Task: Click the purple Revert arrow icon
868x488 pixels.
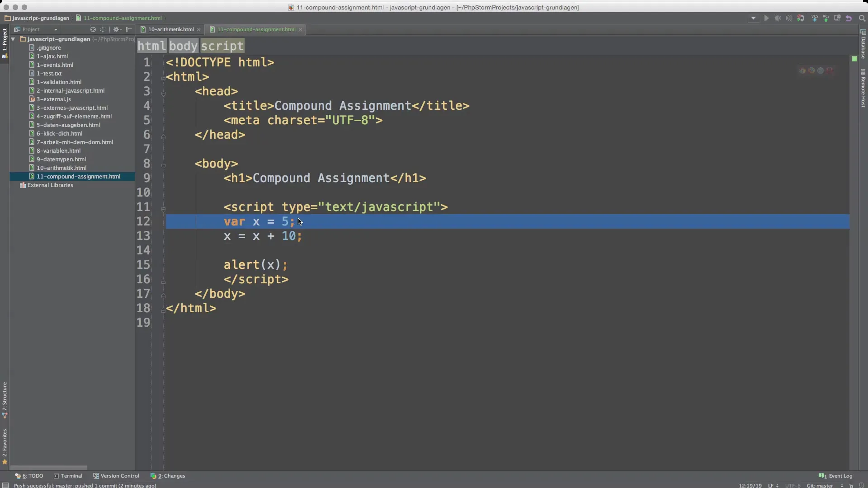Action: pyautogui.click(x=849, y=19)
